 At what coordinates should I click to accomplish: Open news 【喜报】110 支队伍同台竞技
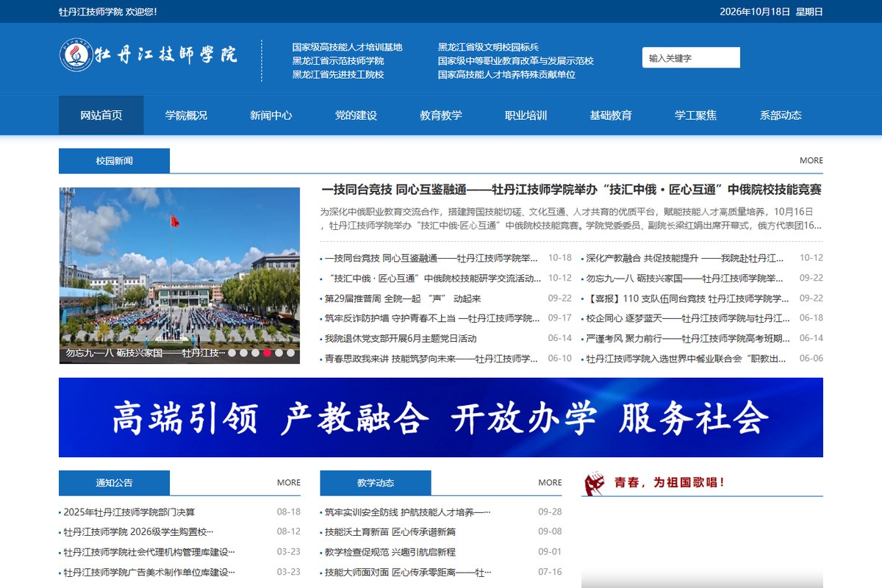click(x=687, y=298)
